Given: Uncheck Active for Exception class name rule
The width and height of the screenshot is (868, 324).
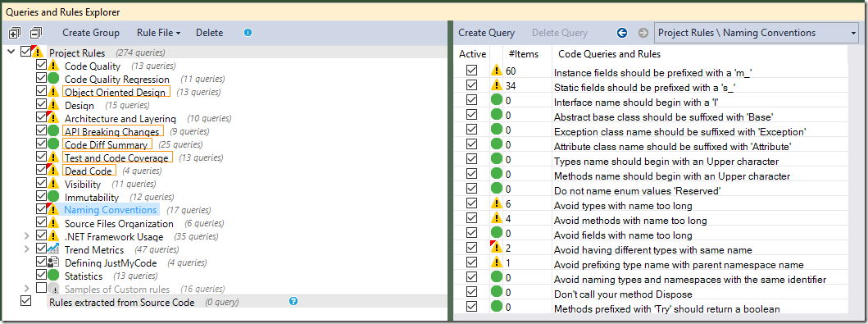Looking at the screenshot, I should tap(471, 130).
